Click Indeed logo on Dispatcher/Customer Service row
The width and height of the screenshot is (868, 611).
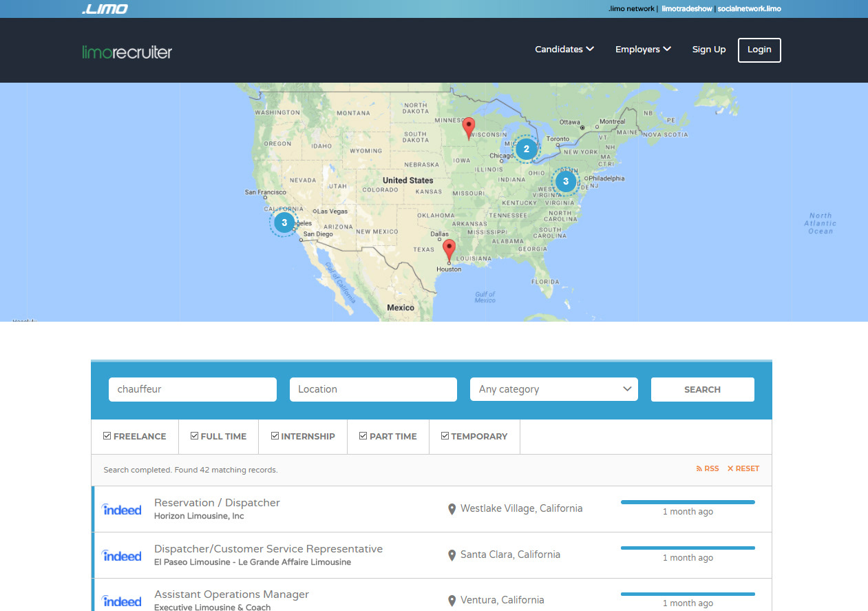pyautogui.click(x=122, y=555)
